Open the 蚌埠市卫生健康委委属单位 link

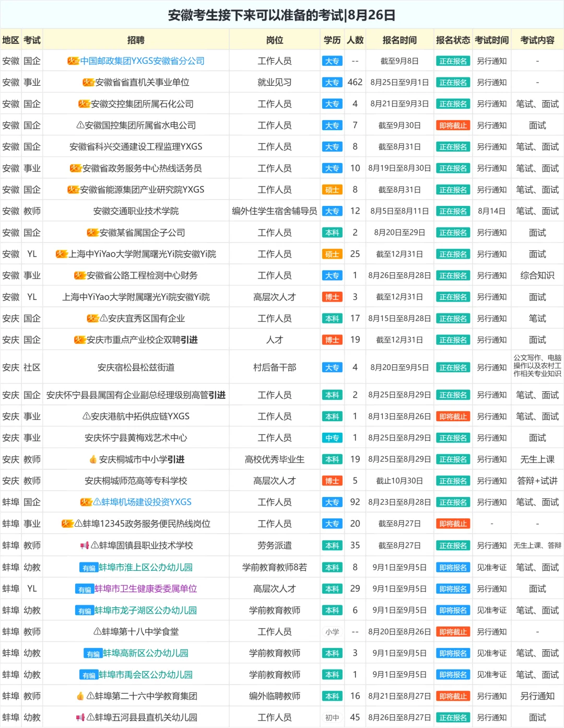pos(146,589)
